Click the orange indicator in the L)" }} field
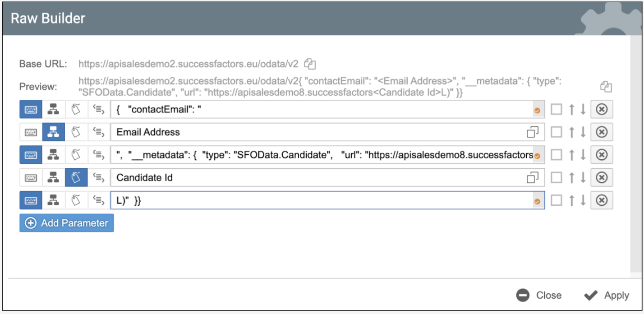Image resolution: width=644 pixels, height=314 pixels. 537,201
